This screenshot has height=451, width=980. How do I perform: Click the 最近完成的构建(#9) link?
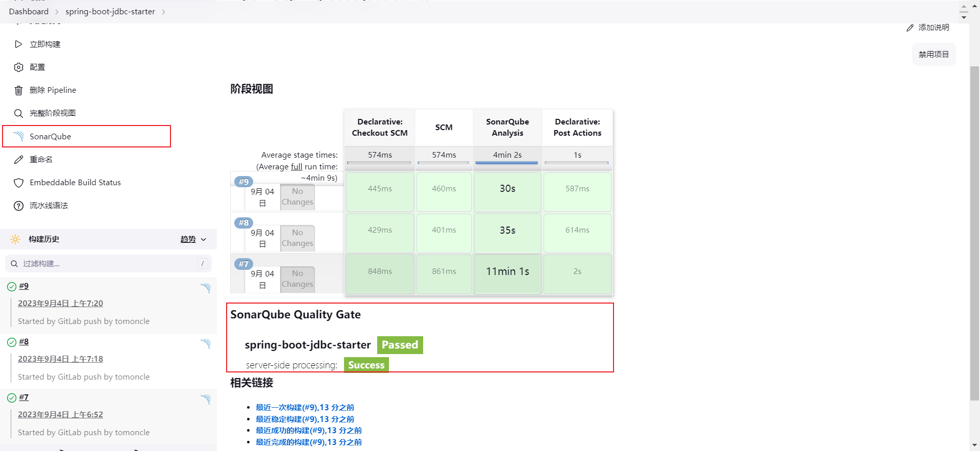(x=309, y=442)
